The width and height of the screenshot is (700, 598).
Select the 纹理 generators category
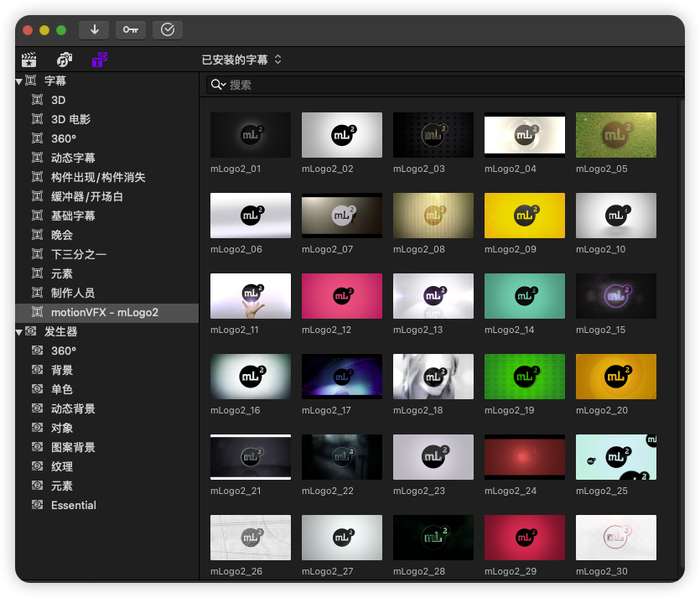pos(107,466)
